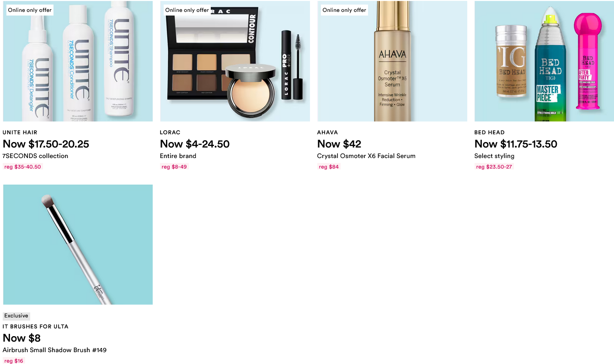Click Online only offer badge on LORAC
This screenshot has width=614, height=364.
[x=187, y=10]
